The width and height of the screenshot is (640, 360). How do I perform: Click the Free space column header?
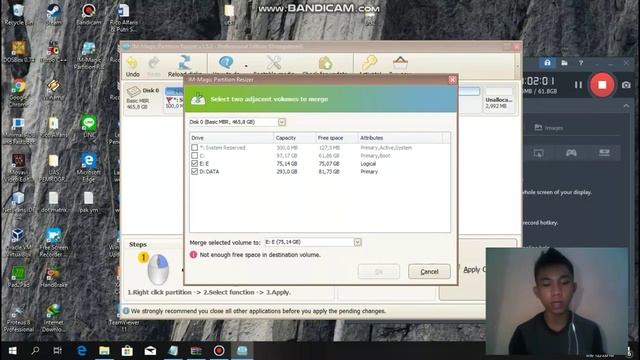pyautogui.click(x=337, y=138)
